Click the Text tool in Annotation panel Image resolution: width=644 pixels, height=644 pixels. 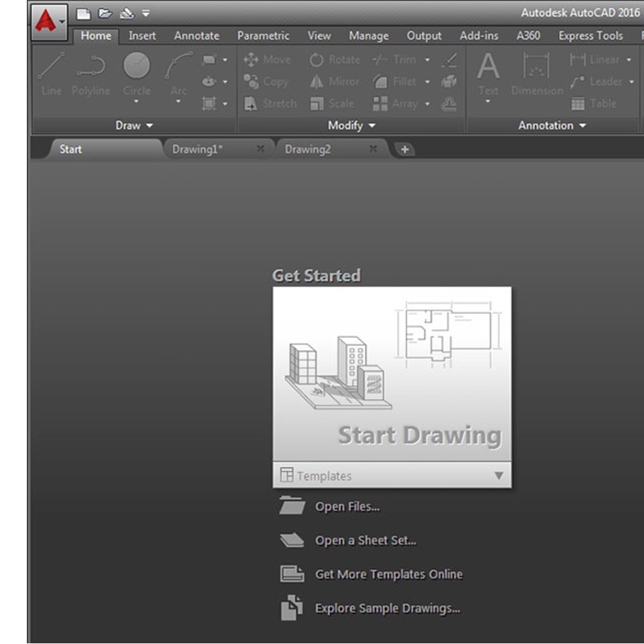point(488,74)
